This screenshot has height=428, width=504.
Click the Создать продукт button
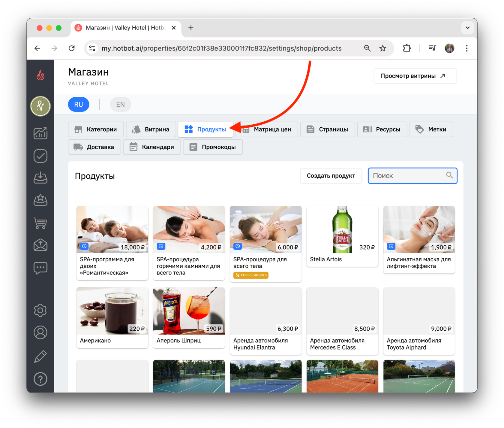331,176
